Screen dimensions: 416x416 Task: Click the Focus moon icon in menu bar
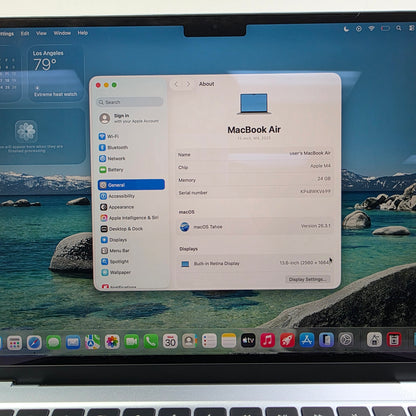pos(346,29)
